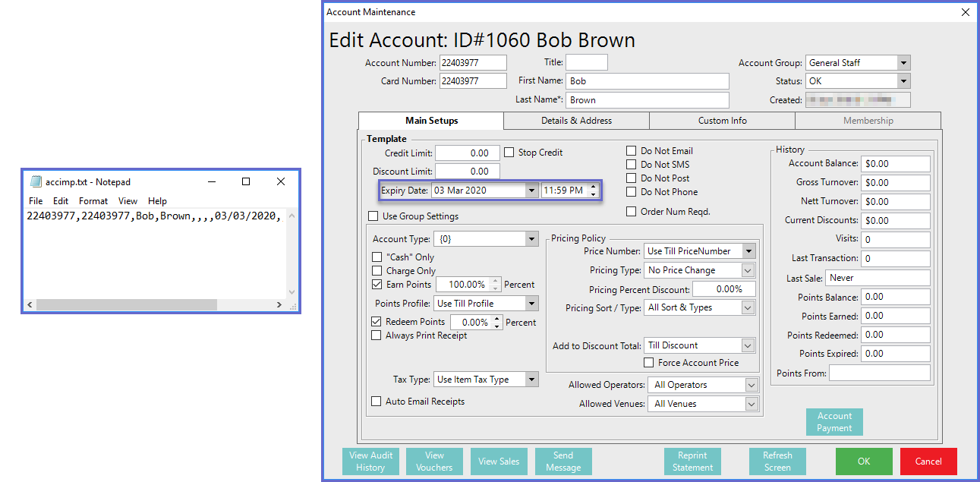980x482 pixels.
Task: Increase the Earn Points percent spinner
Action: 496,281
